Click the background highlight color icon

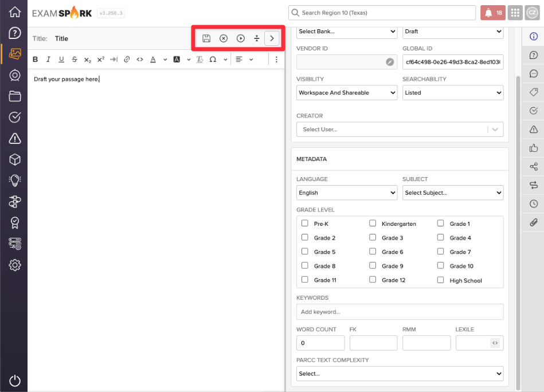177,60
